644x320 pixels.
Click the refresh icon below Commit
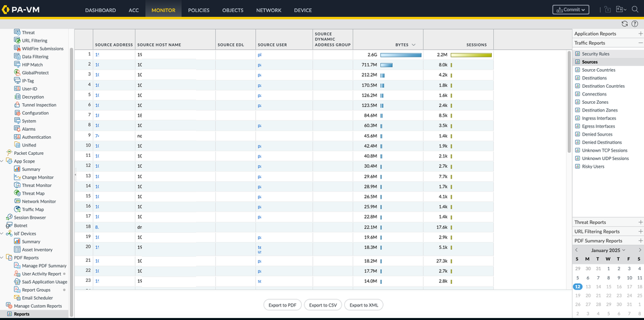coord(625,24)
